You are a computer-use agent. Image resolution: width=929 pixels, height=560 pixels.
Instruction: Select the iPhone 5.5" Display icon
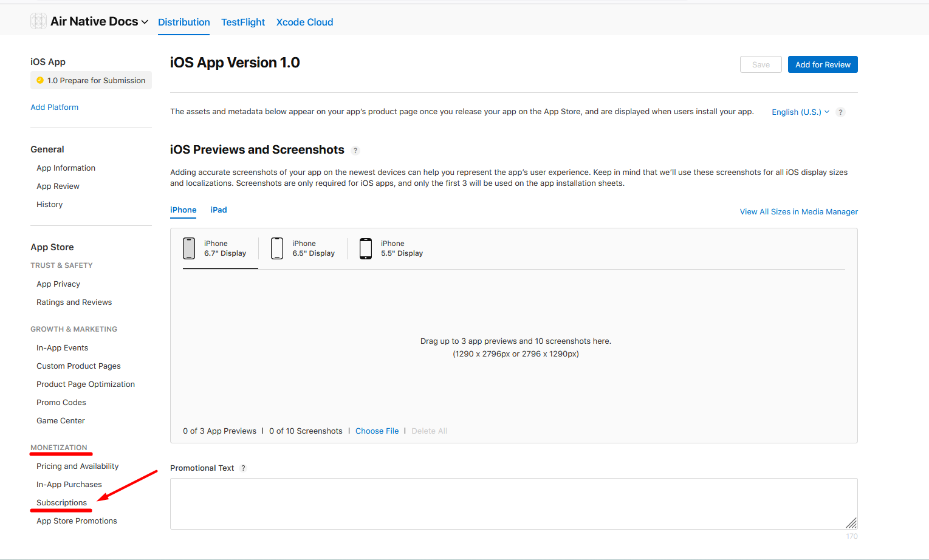(366, 248)
